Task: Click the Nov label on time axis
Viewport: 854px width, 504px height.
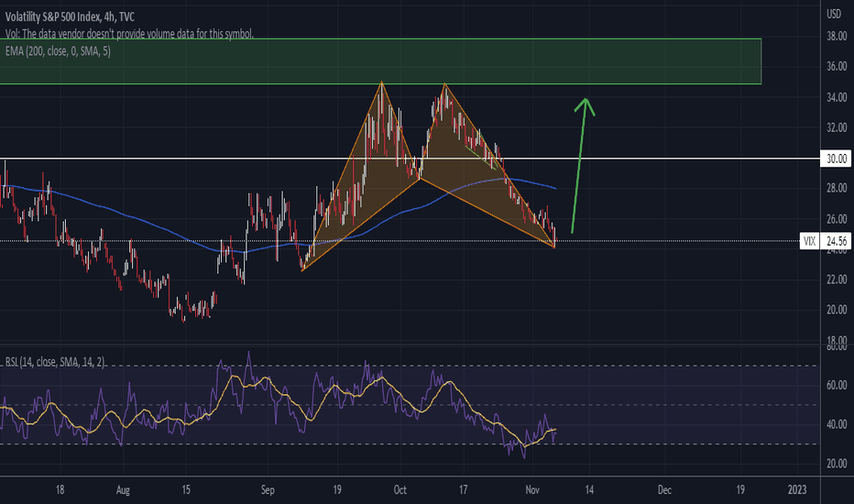Action: click(532, 490)
